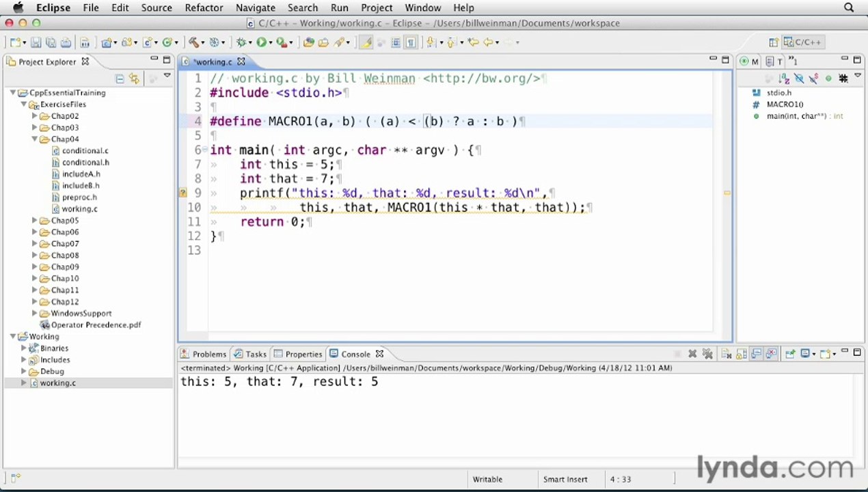Open the Run button dropdown arrow

click(x=271, y=43)
